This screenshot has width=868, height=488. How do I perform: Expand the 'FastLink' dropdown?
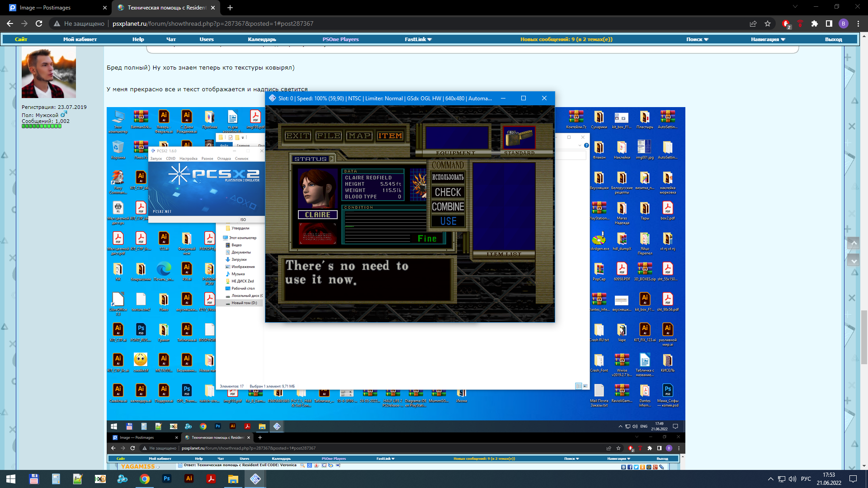pos(418,39)
